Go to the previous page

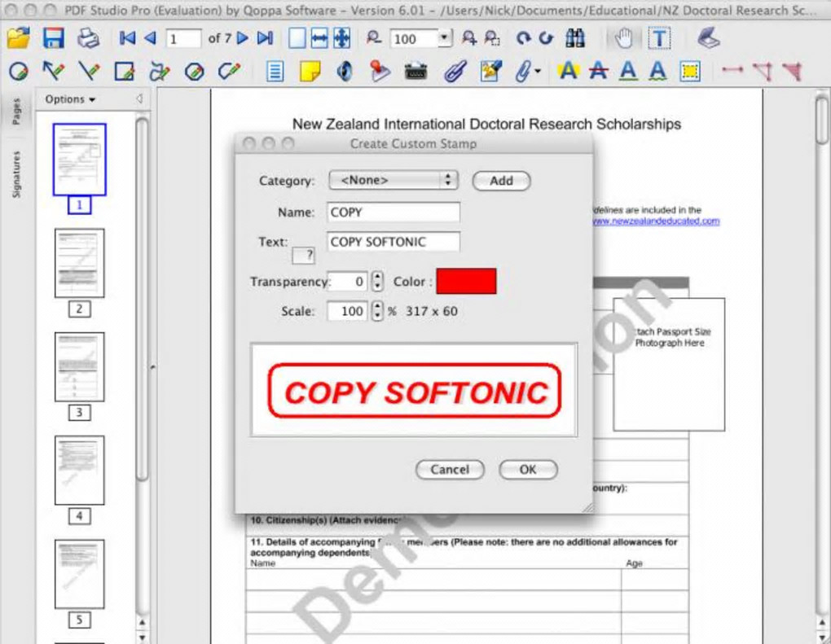[151, 38]
